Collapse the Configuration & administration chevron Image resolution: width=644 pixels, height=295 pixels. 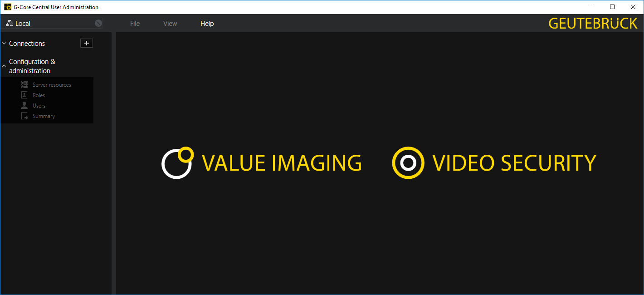coord(4,66)
